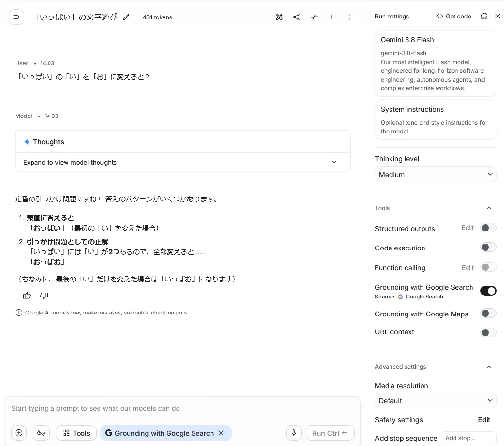Click the user message 「いっぱい」の「い」を「お」に変えると？
504x446 pixels.
[x=82, y=77]
